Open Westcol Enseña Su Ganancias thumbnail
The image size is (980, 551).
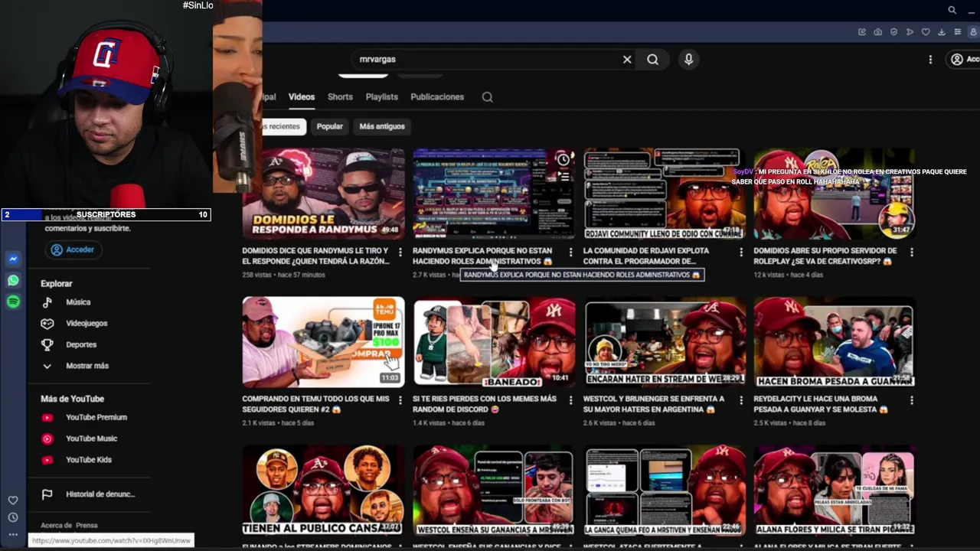[x=494, y=491]
